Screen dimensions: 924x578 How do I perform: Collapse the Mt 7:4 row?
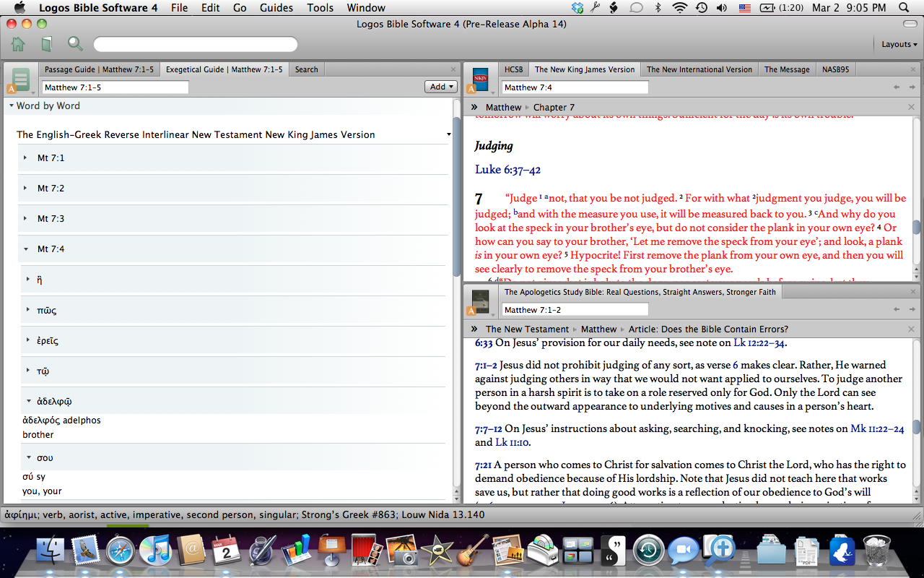25,249
